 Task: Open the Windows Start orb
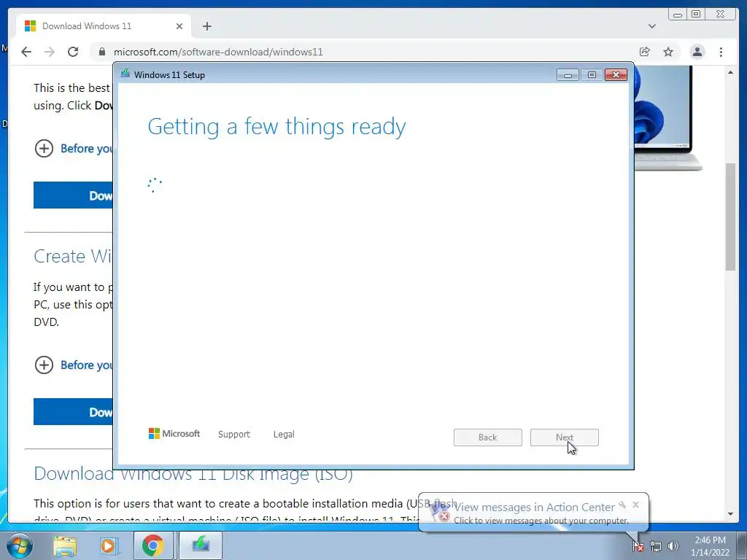(x=20, y=545)
